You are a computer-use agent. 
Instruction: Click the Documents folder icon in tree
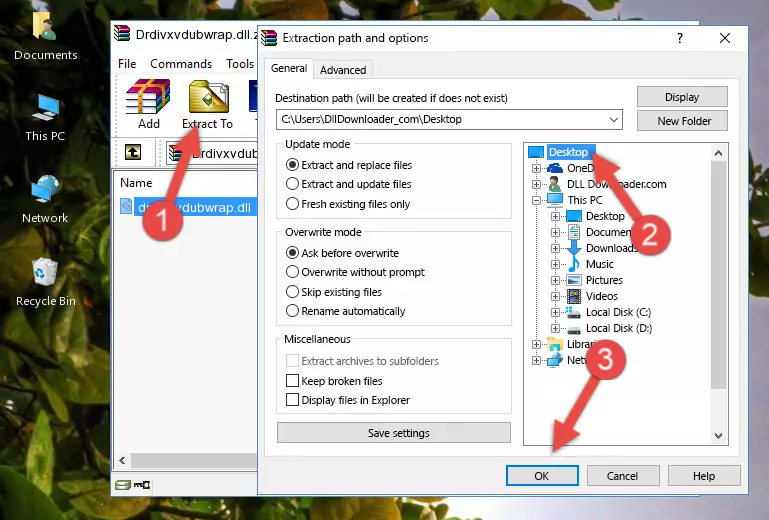[574, 232]
